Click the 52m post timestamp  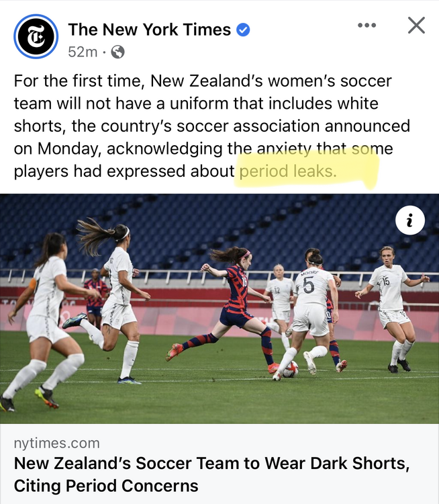[x=83, y=52]
